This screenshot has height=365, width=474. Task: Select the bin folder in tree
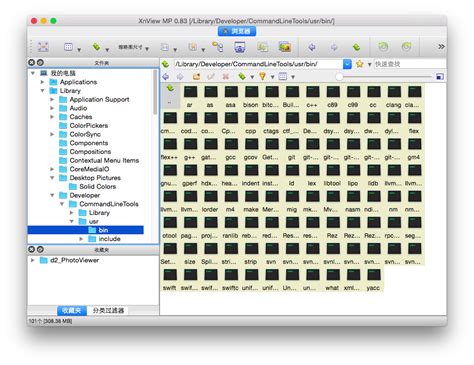coord(86,230)
